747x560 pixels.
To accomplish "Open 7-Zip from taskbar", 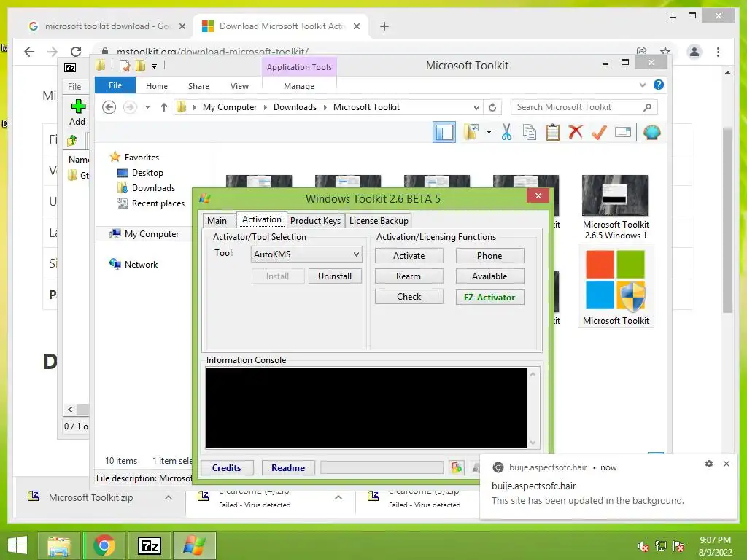I will coord(149,545).
